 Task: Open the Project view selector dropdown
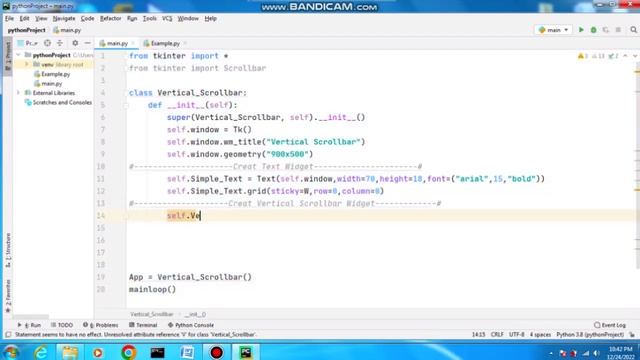pyautogui.click(x=28, y=43)
